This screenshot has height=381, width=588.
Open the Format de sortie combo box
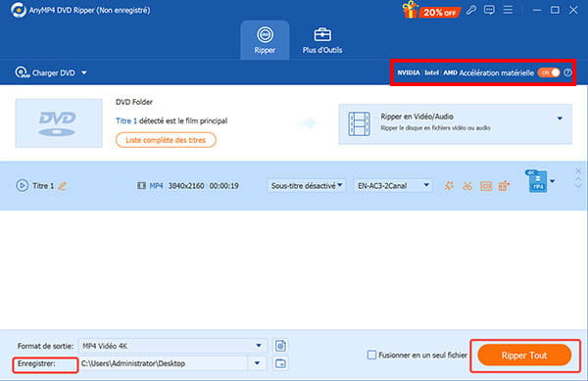(x=172, y=346)
